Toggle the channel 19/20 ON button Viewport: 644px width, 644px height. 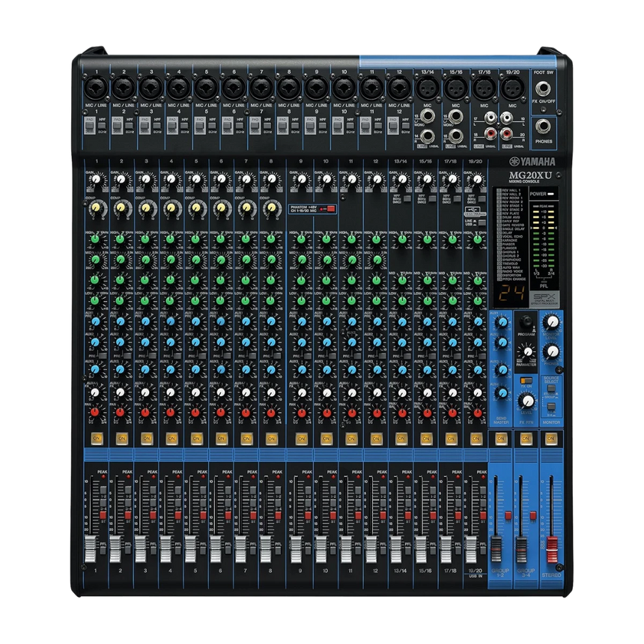476,439
